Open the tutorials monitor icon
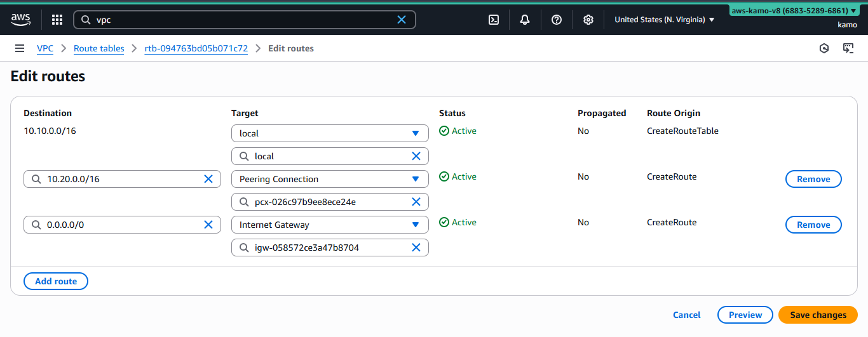 [x=848, y=48]
